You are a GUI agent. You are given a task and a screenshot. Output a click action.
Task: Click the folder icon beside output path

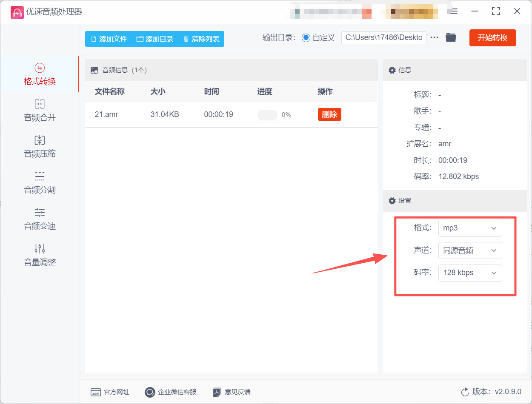click(451, 37)
